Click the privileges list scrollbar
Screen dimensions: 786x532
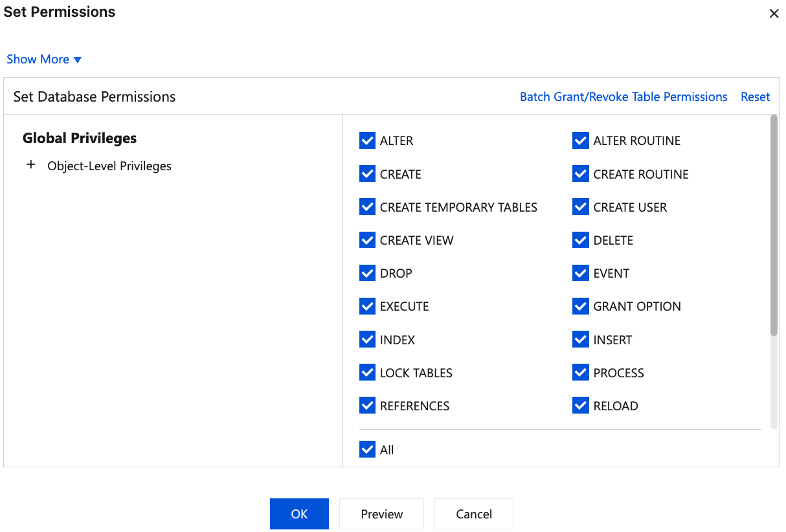774,227
